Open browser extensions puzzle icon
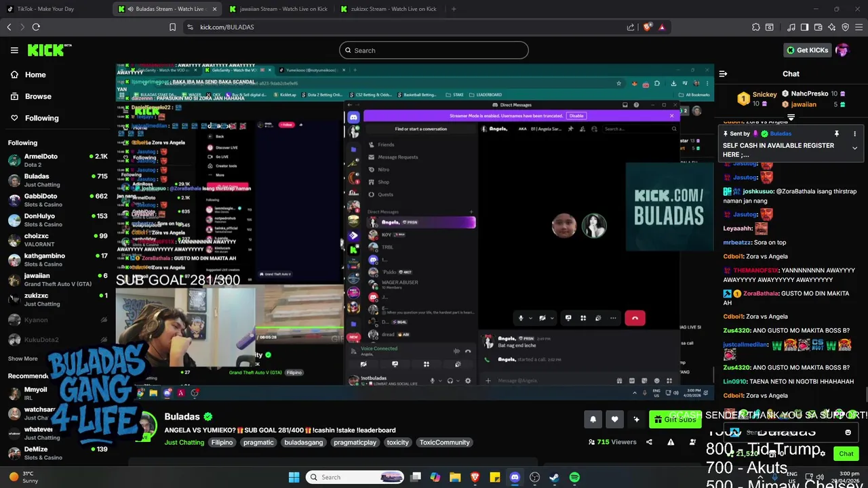Screen dimensions: 868x488 [756, 27]
